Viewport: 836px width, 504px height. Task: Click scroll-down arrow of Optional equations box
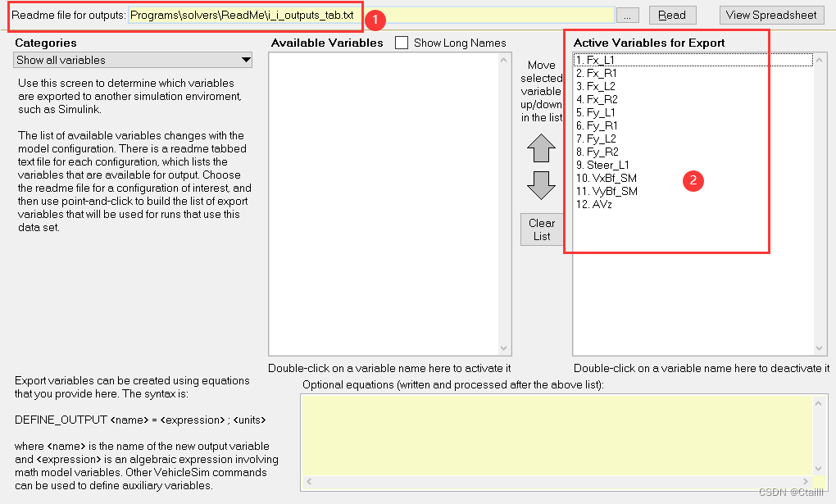click(819, 469)
